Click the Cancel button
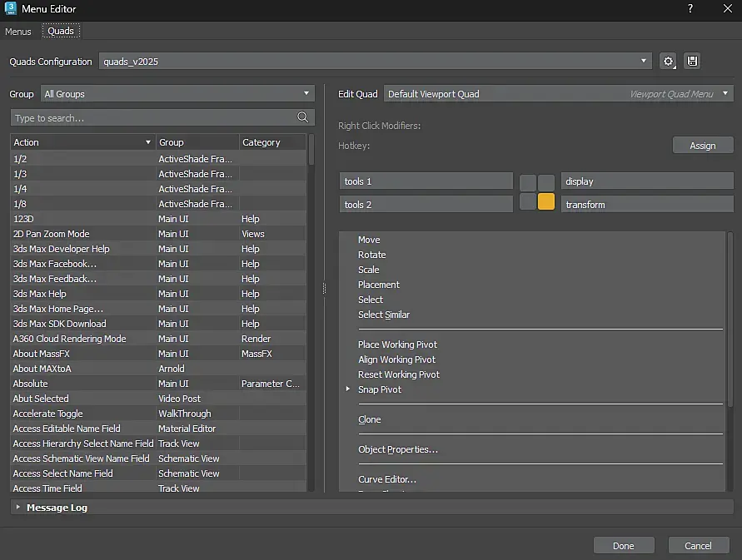 [698, 546]
